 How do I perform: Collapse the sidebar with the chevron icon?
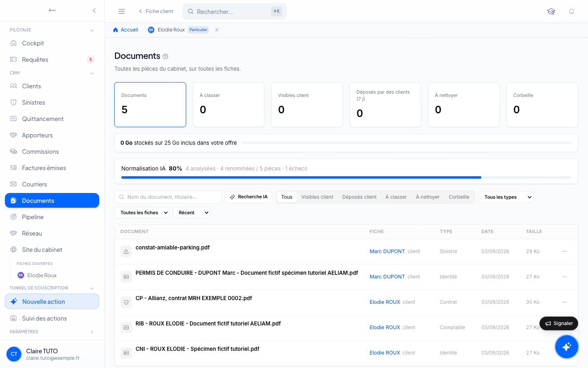tap(94, 11)
